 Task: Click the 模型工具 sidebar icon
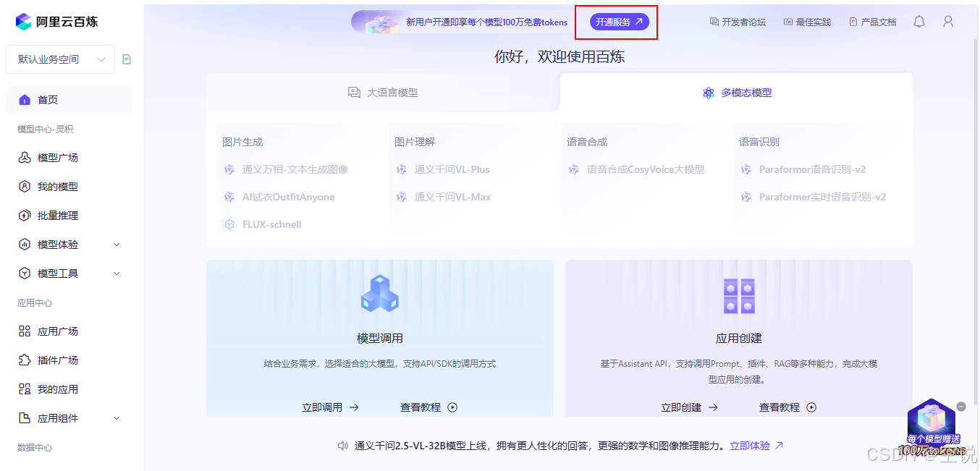[25, 273]
